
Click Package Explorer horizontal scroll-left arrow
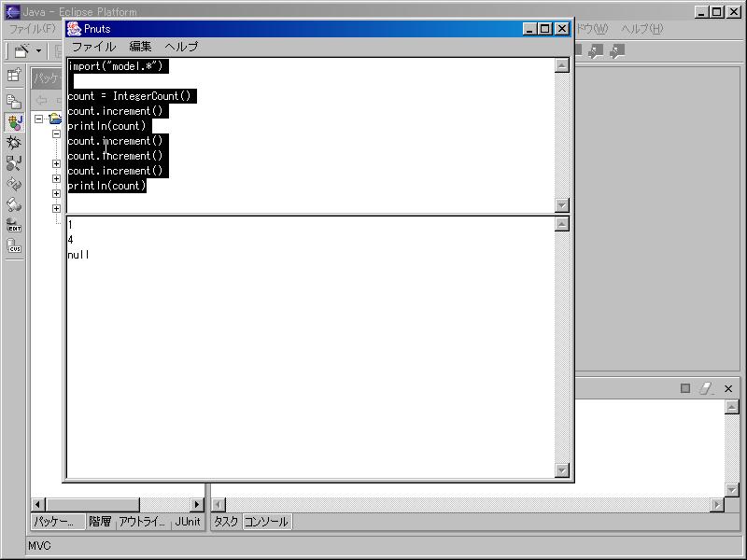38,505
